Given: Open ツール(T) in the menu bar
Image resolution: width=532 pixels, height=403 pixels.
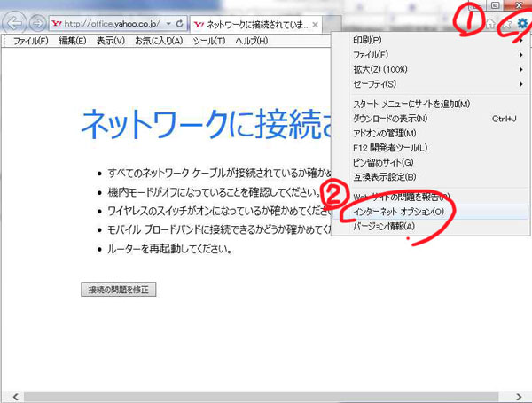Looking at the screenshot, I should [x=209, y=41].
